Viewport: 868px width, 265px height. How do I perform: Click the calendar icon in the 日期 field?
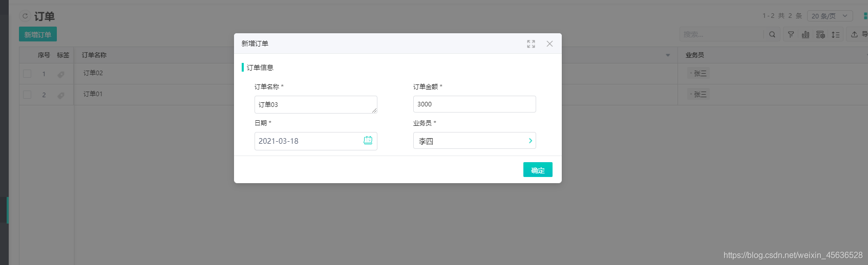pos(368,140)
